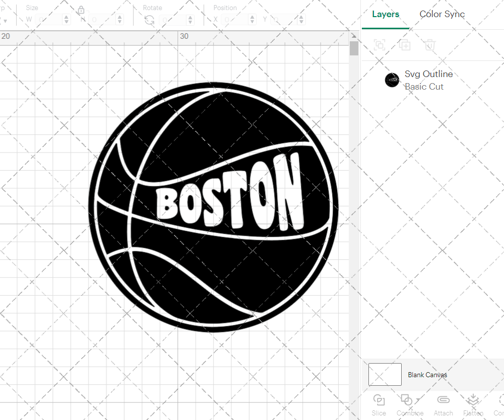Click the Basic Cut operation label

pyautogui.click(x=424, y=87)
